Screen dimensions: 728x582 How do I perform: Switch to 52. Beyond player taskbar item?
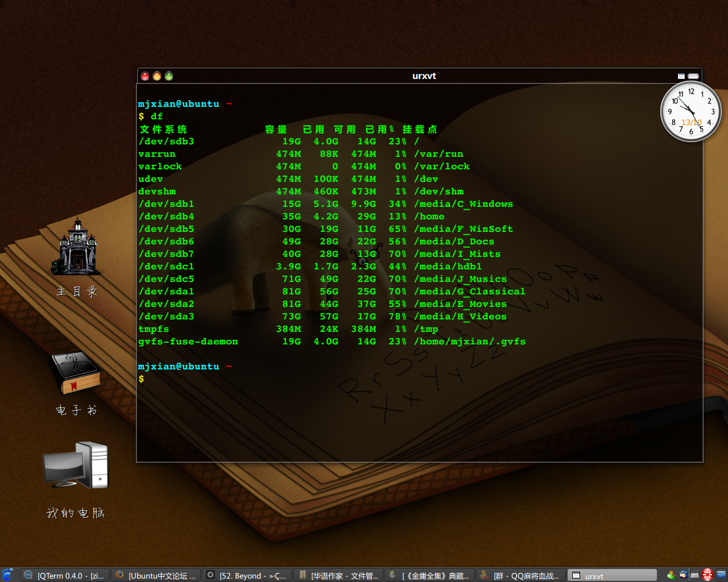247,575
